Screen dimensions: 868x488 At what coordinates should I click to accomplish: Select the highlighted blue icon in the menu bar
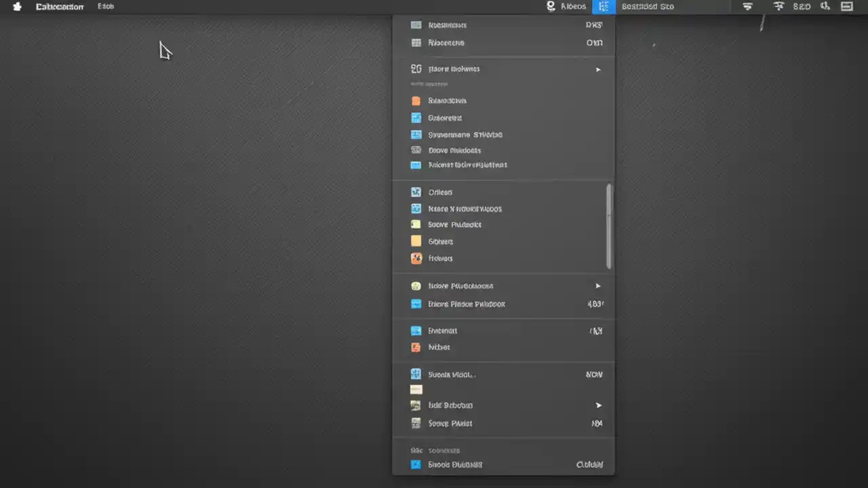[604, 6]
